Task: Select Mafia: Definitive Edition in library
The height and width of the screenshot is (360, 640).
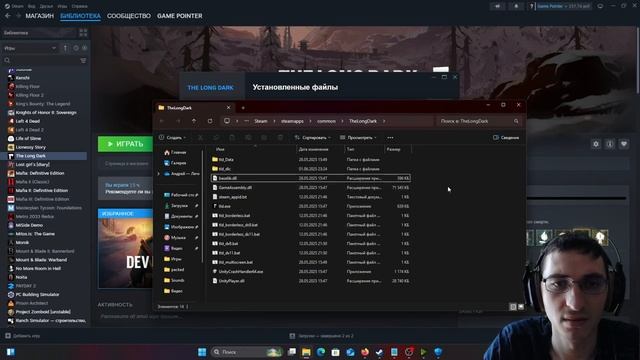Action: 40,173
